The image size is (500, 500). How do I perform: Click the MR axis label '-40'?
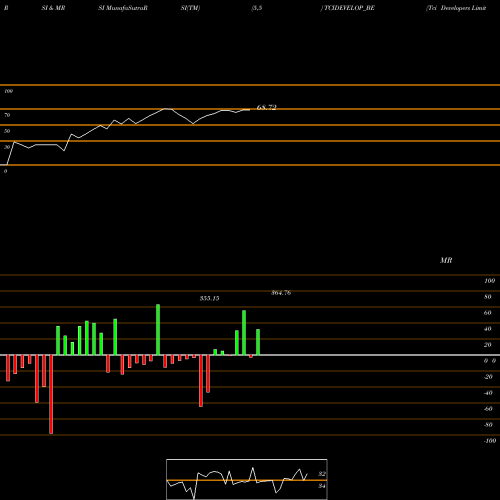pyautogui.click(x=488, y=393)
